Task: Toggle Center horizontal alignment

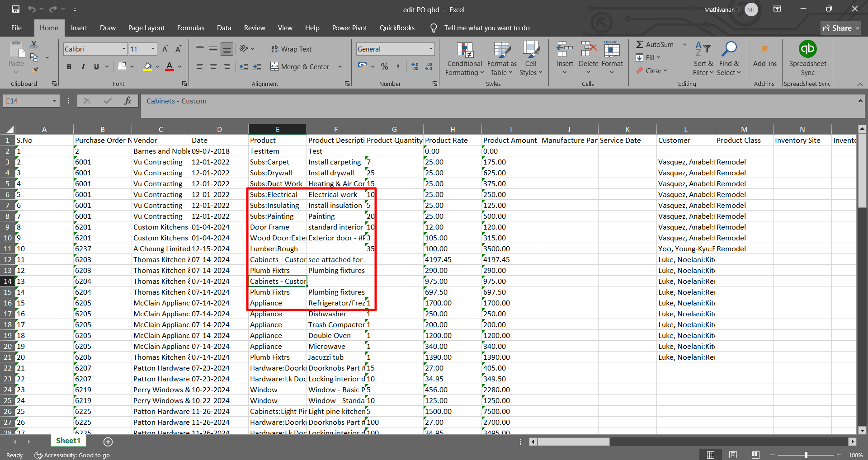Action: [213, 66]
